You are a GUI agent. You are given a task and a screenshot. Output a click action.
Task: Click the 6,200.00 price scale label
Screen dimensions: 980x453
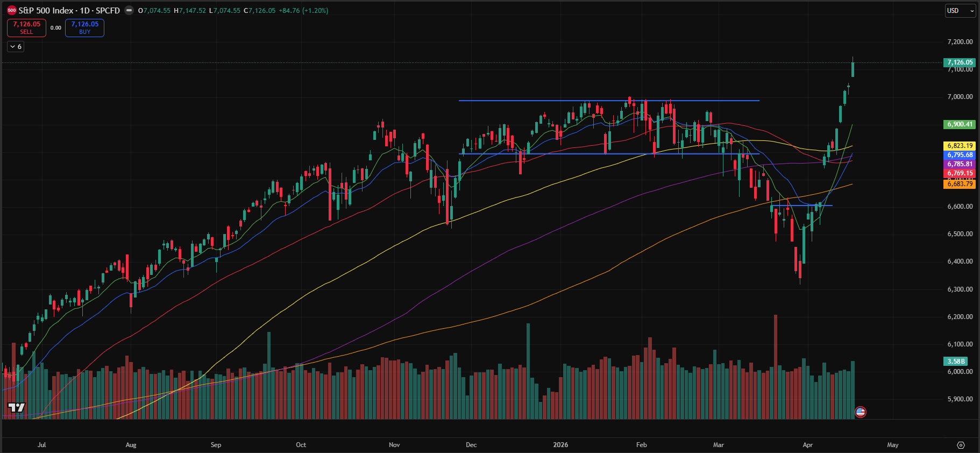click(x=960, y=317)
